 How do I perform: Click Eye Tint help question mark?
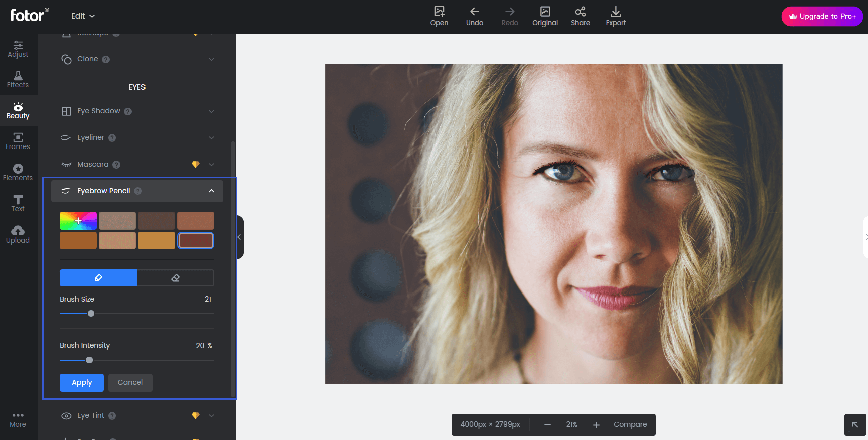pyautogui.click(x=112, y=416)
